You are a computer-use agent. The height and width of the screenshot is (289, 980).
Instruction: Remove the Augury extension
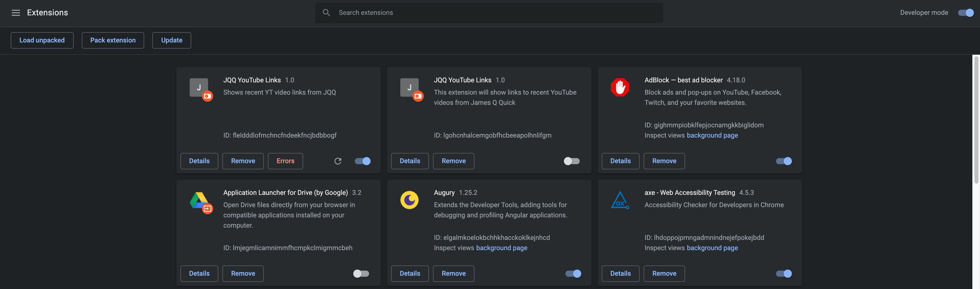point(453,273)
